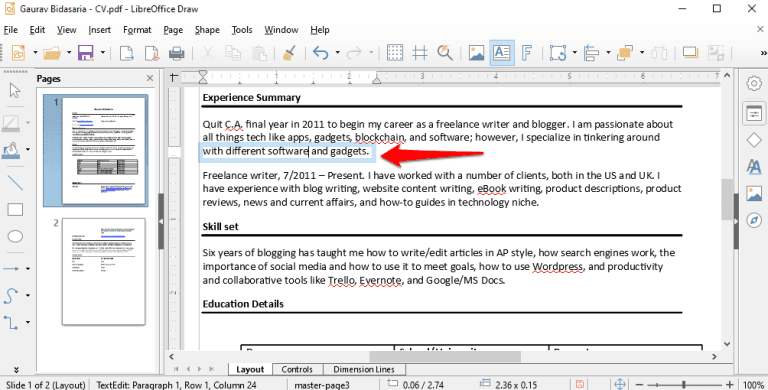Screen dimensions: 768x390
Task: Click the Align objects icon
Action: 591,53
